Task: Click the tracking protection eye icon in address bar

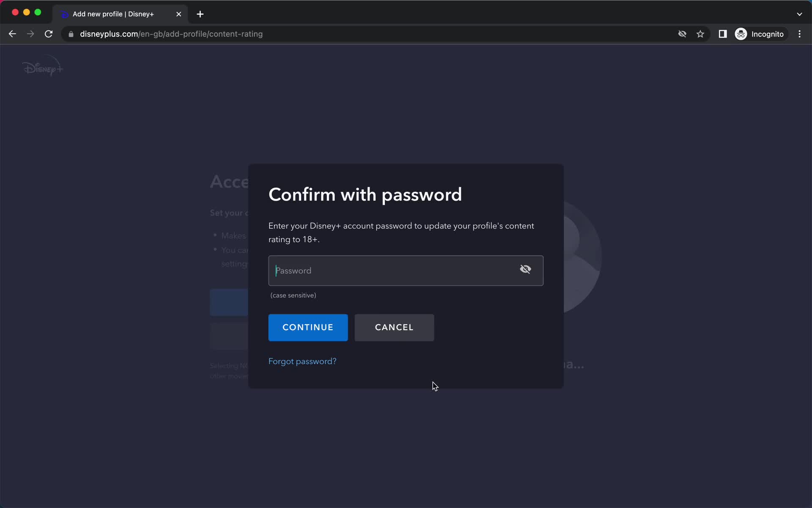Action: (682, 34)
